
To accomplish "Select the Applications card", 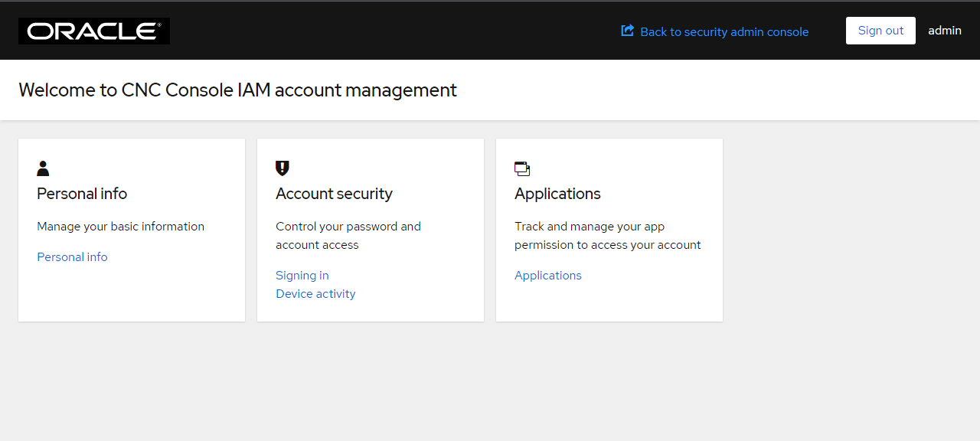I will [x=609, y=230].
